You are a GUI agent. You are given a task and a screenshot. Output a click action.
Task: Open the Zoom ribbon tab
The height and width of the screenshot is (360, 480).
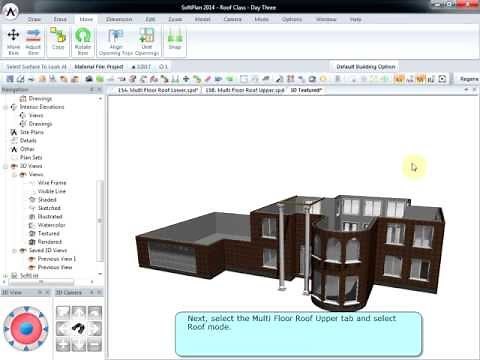click(x=175, y=19)
